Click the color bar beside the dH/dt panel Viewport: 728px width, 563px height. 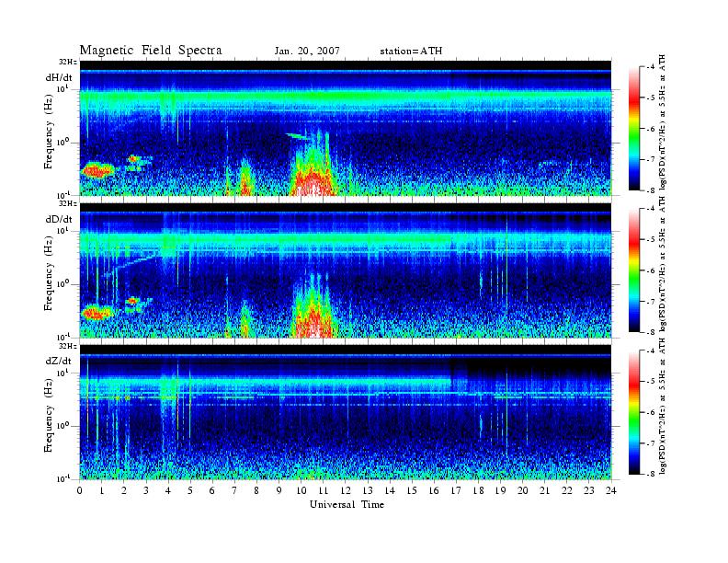pyautogui.click(x=634, y=129)
